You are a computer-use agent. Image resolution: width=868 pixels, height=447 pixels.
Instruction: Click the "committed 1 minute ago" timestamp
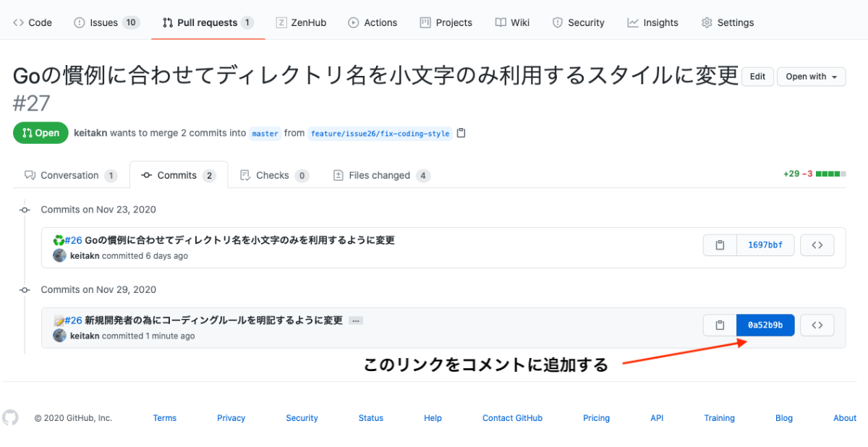(x=148, y=336)
